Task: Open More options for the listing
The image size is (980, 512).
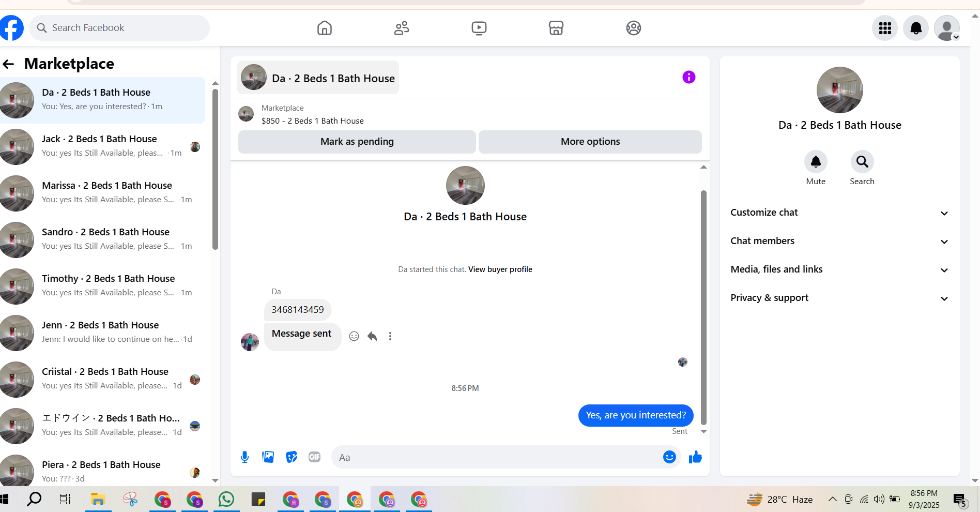Action: (x=590, y=142)
